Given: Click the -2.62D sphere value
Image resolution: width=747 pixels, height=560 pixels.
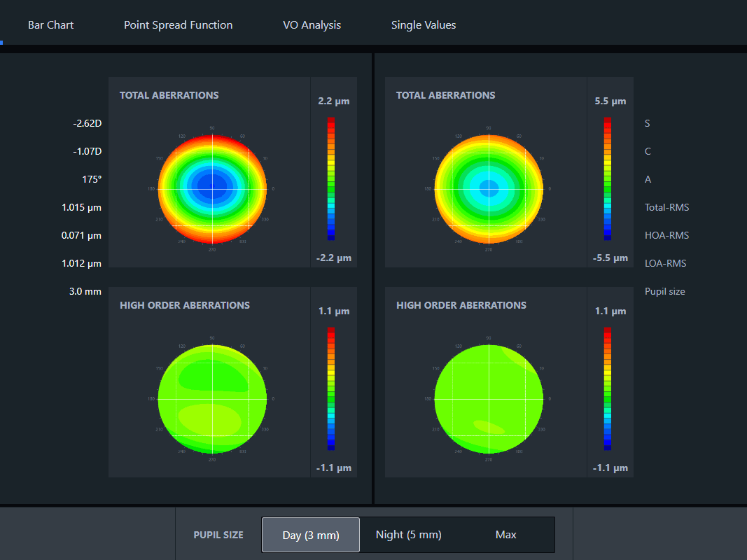Looking at the screenshot, I should click(87, 123).
